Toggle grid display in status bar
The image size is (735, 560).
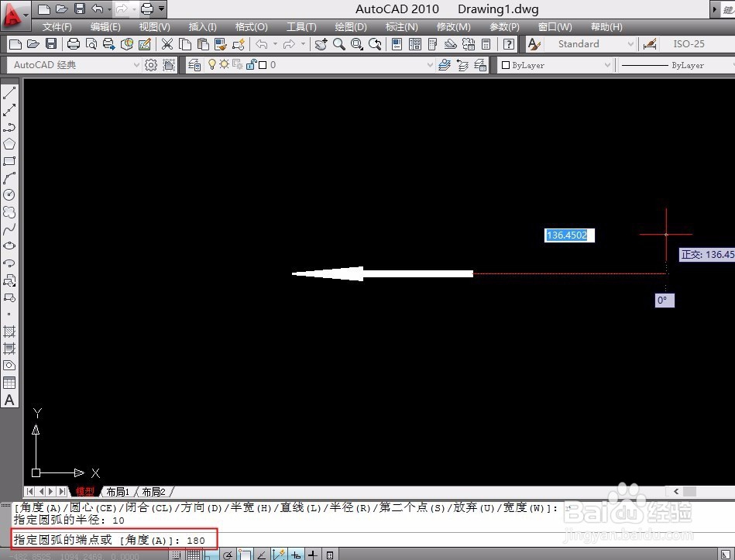pos(193,555)
